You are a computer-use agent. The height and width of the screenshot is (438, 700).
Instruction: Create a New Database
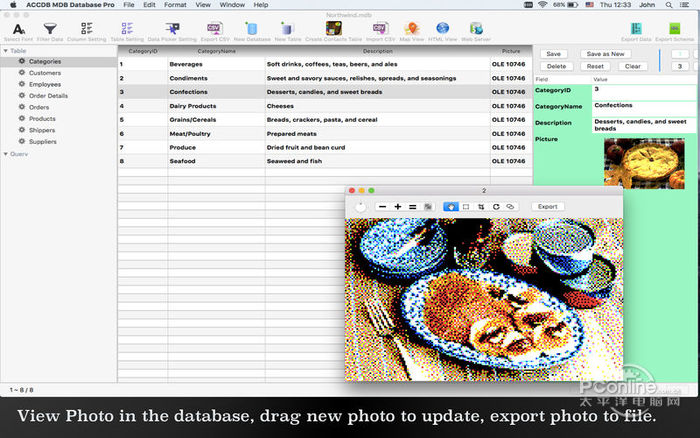click(x=252, y=31)
